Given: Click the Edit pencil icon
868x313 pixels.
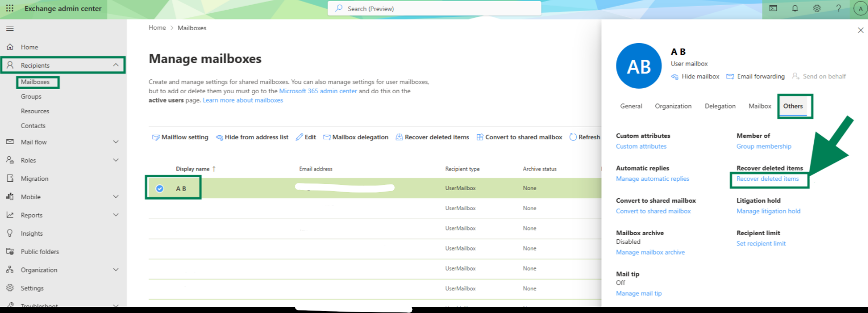Looking at the screenshot, I should [299, 137].
